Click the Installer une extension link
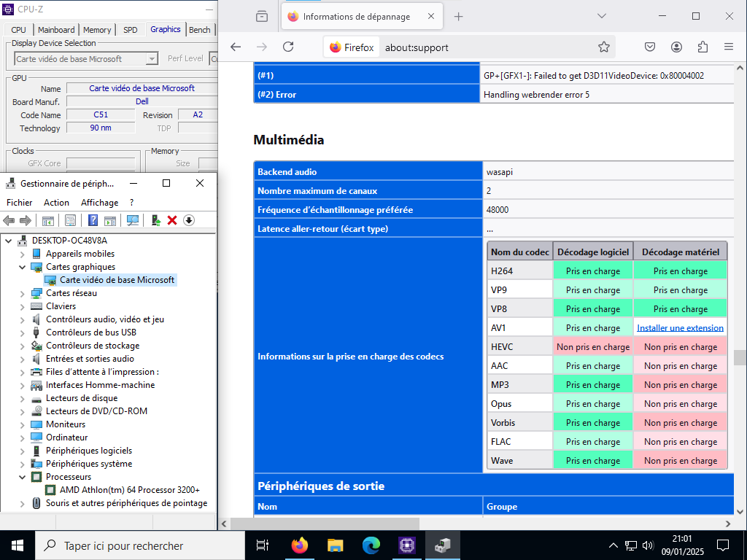Image resolution: width=747 pixels, height=560 pixels. click(x=681, y=327)
